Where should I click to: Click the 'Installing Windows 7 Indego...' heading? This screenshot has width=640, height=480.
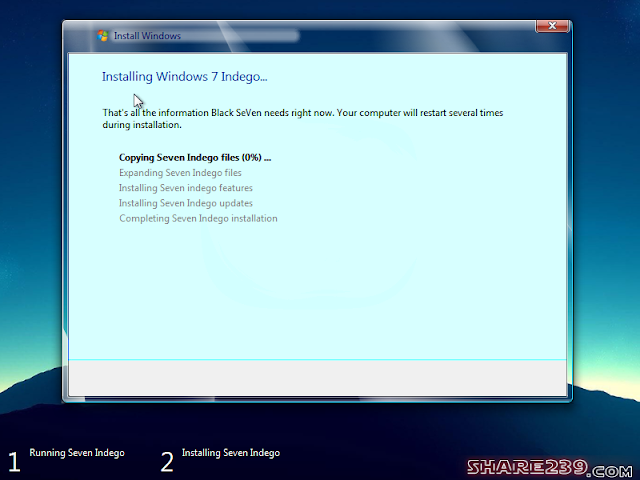(x=184, y=77)
